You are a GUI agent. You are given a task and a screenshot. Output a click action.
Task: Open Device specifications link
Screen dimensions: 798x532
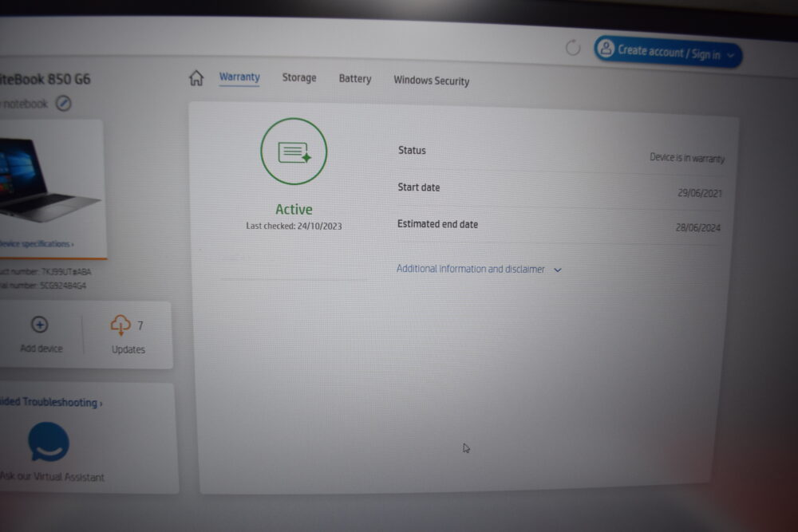(37, 243)
